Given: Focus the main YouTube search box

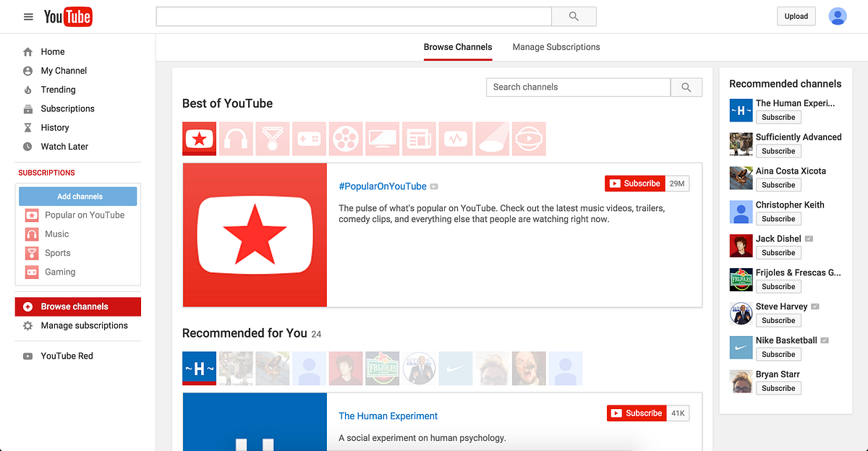Looking at the screenshot, I should point(354,17).
